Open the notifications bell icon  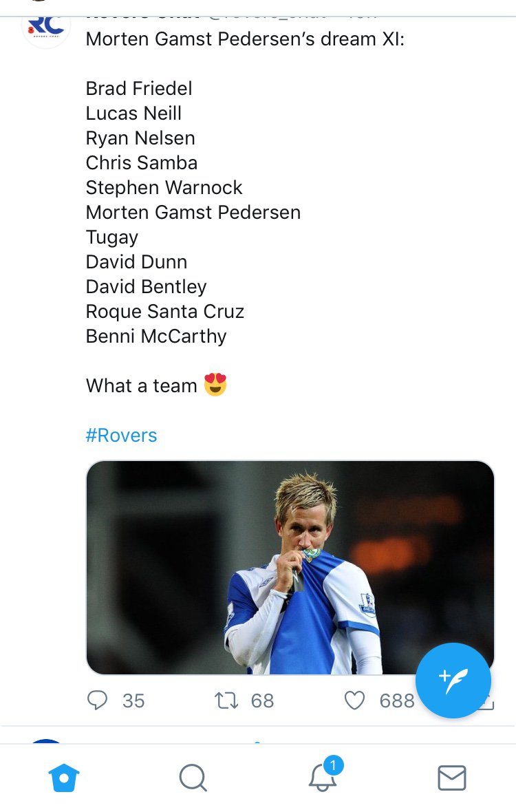coord(323,778)
